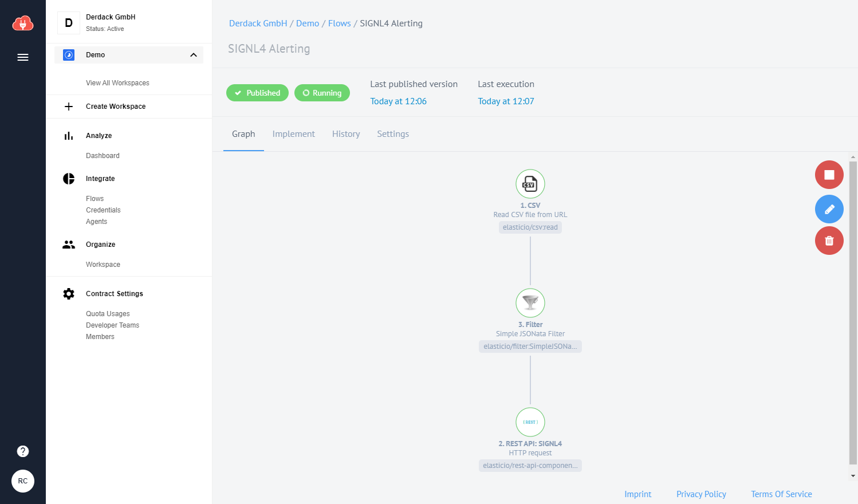Switch to the Implement tab

(x=294, y=134)
